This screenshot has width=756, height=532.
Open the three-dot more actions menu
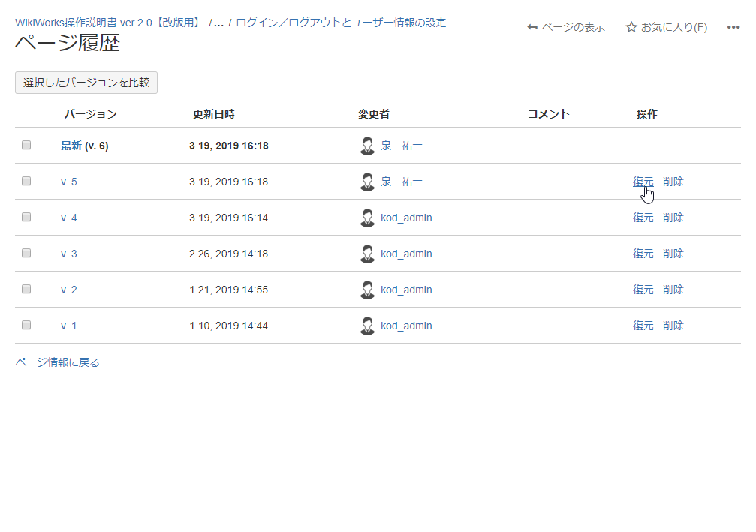[x=733, y=27]
